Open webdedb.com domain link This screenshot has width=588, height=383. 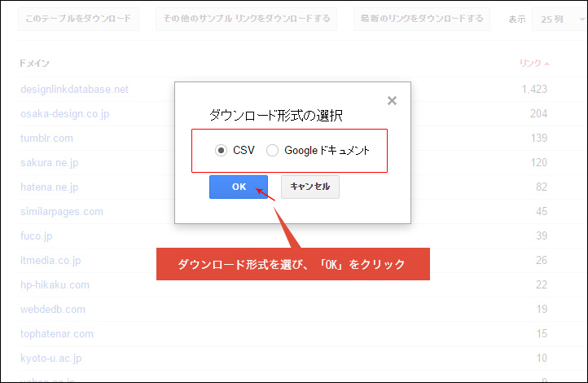[x=52, y=309]
